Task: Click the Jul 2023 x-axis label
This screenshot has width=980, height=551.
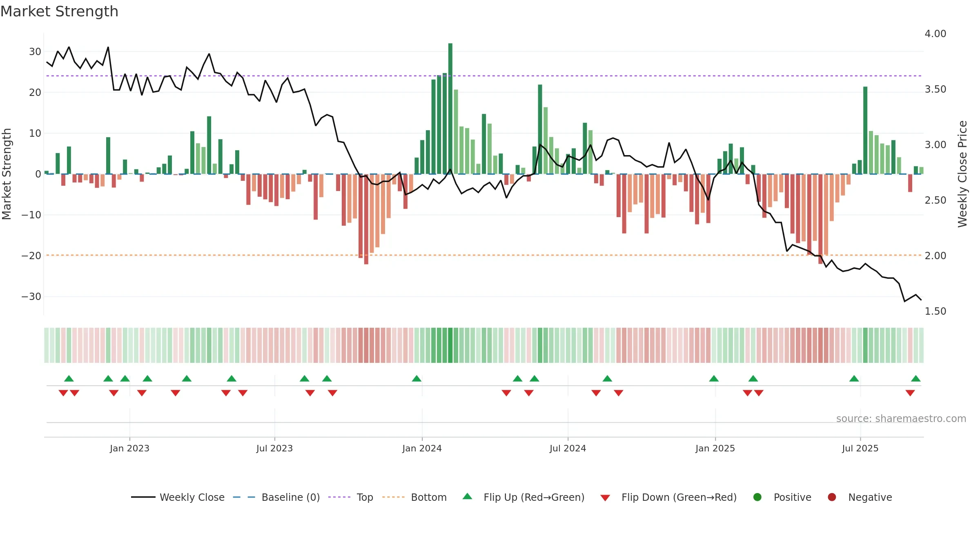Action: tap(274, 448)
